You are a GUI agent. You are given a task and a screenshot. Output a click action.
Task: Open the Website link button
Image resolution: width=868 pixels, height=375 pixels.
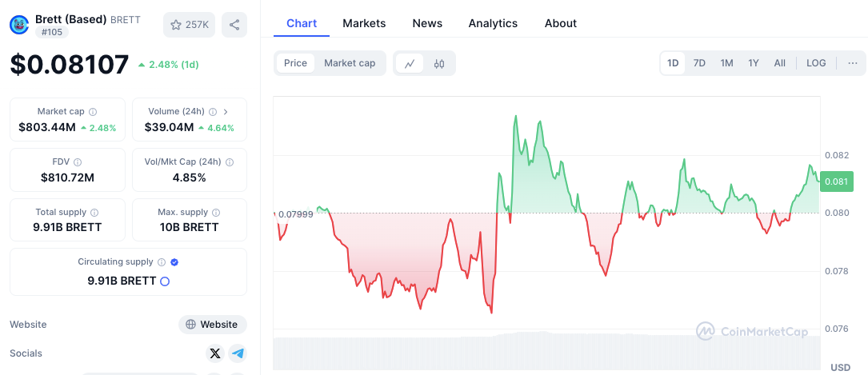213,325
